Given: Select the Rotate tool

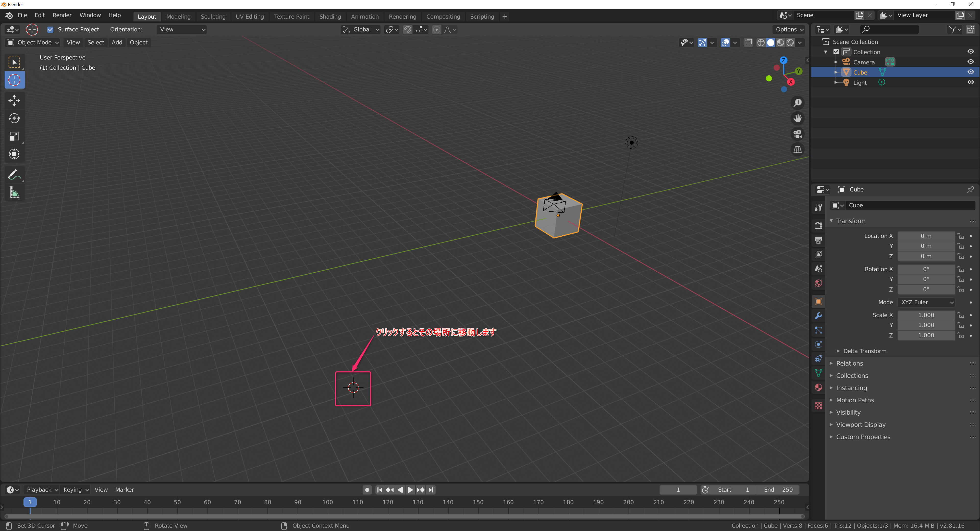Looking at the screenshot, I should point(15,118).
